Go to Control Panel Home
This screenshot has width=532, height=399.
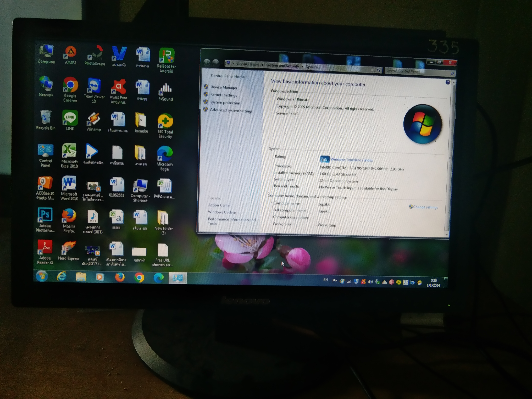(228, 76)
